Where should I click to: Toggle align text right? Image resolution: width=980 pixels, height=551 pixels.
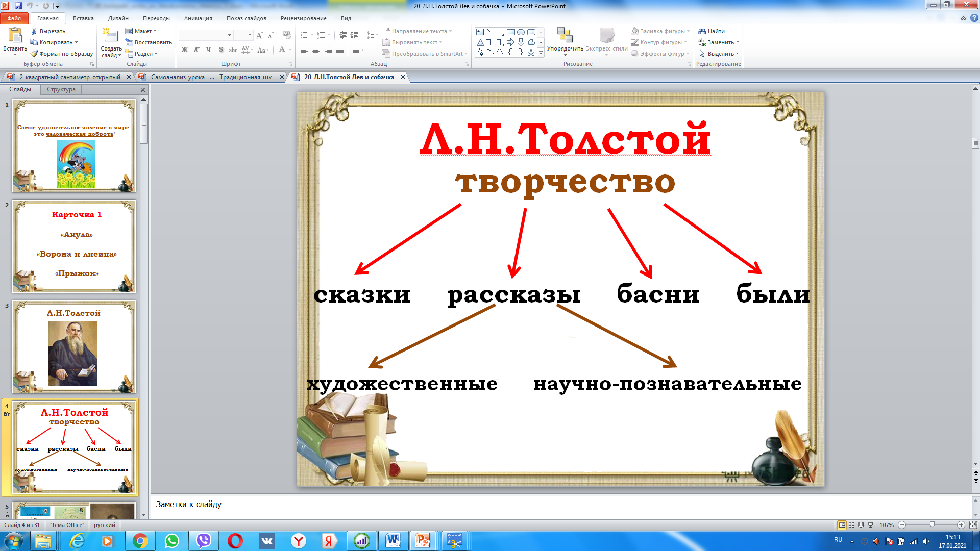pos(328,50)
